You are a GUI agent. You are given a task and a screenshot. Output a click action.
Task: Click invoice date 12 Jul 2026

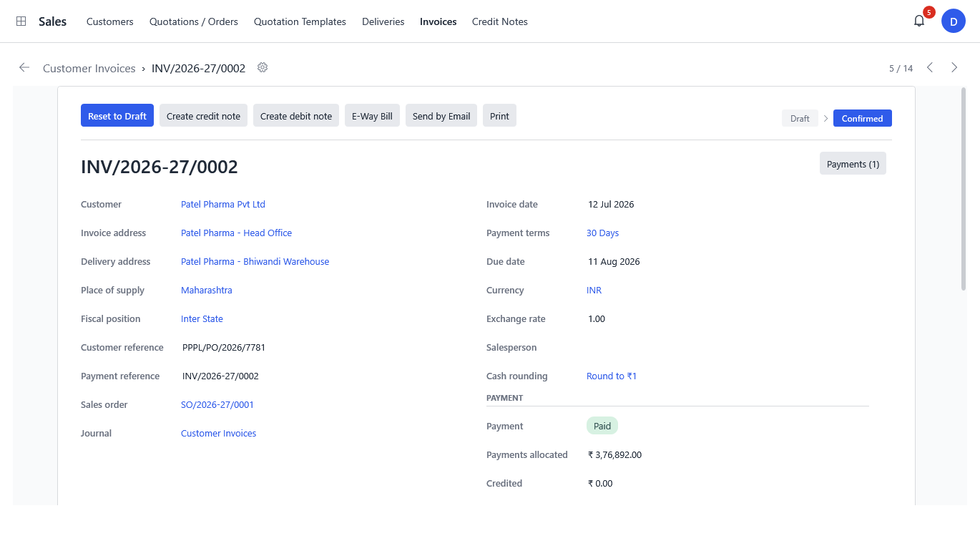[611, 205]
